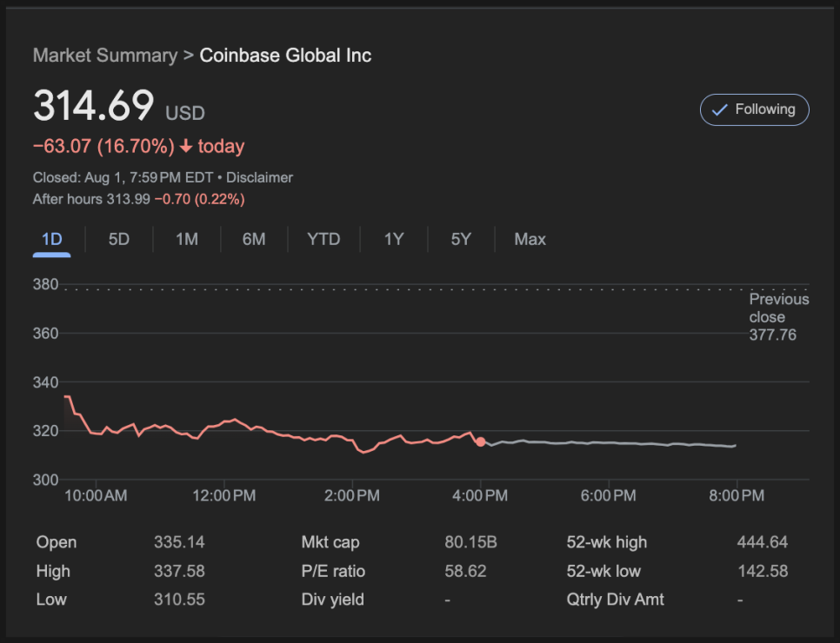Click the 52-wk high label
Viewport: 840px width, 643px height.
tap(606, 542)
